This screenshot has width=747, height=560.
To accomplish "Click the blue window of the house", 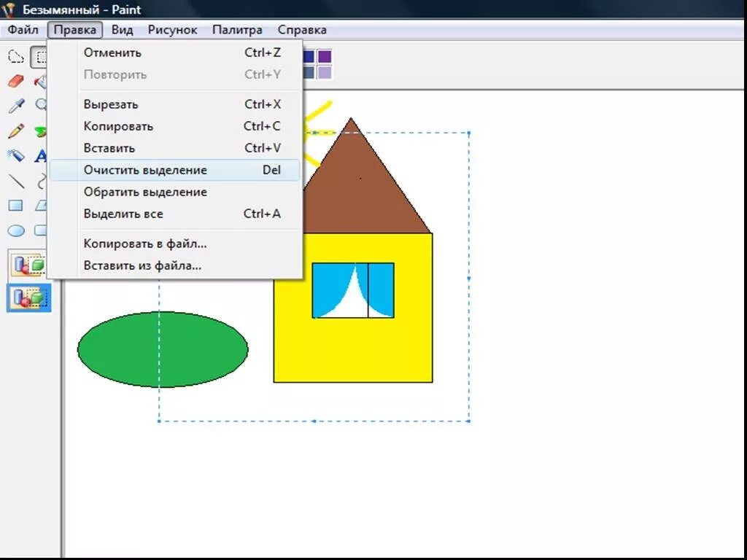I will 353,290.
